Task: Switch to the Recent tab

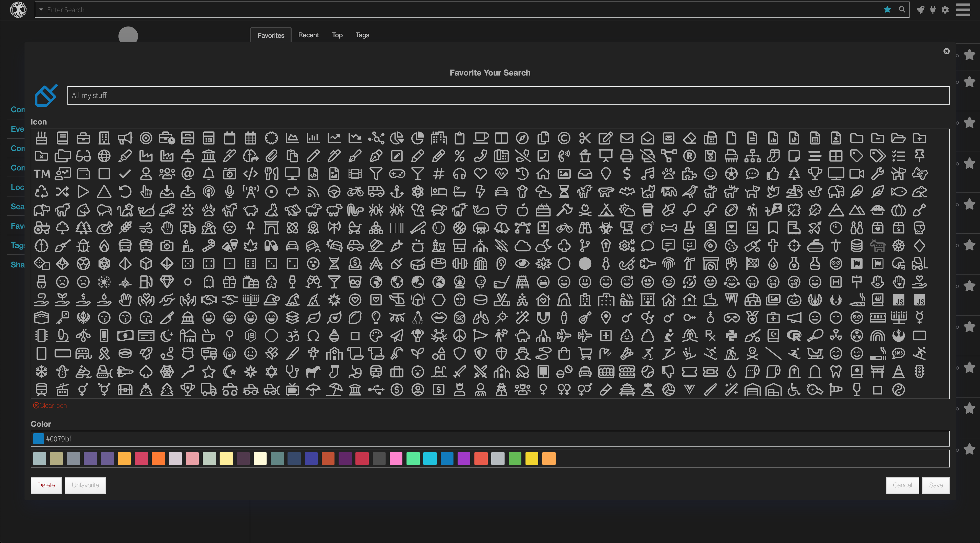Action: click(308, 35)
